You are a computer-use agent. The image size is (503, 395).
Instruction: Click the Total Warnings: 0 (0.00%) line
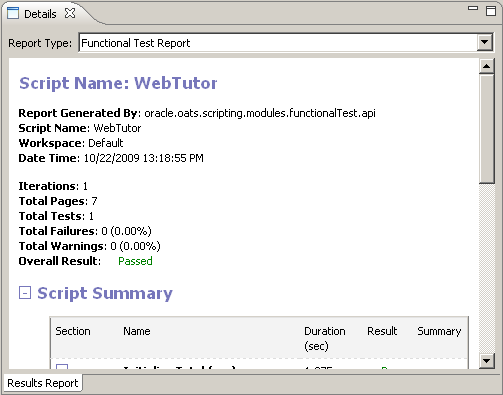pos(89,246)
